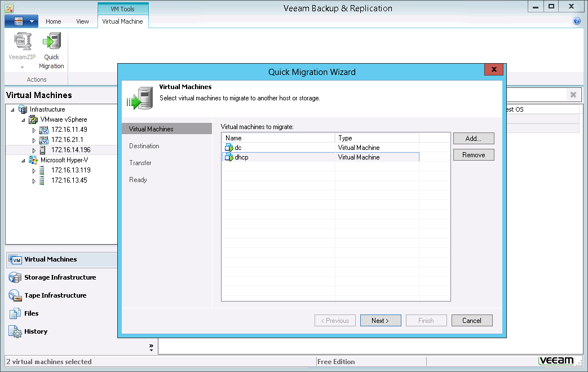Screen dimensions: 588x372
Task: Click the Veeam logo in the status bar
Action: point(557,361)
